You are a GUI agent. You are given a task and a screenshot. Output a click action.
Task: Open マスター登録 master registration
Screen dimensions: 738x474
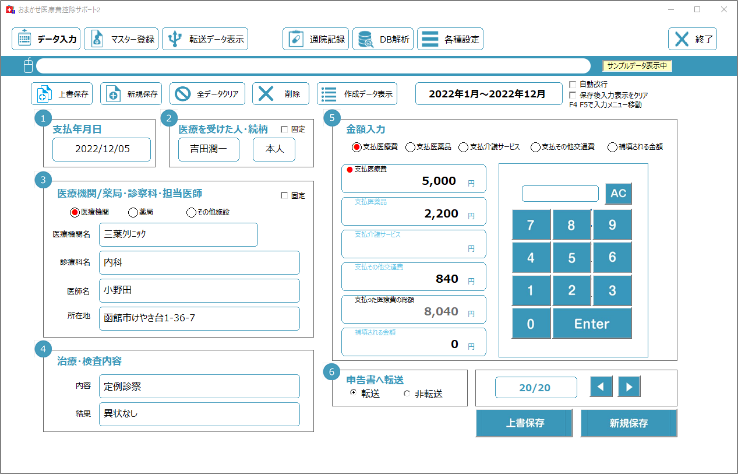[x=121, y=39]
